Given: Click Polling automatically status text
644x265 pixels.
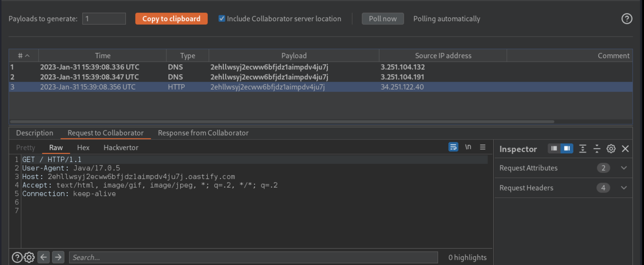Looking at the screenshot, I should pos(446,19).
